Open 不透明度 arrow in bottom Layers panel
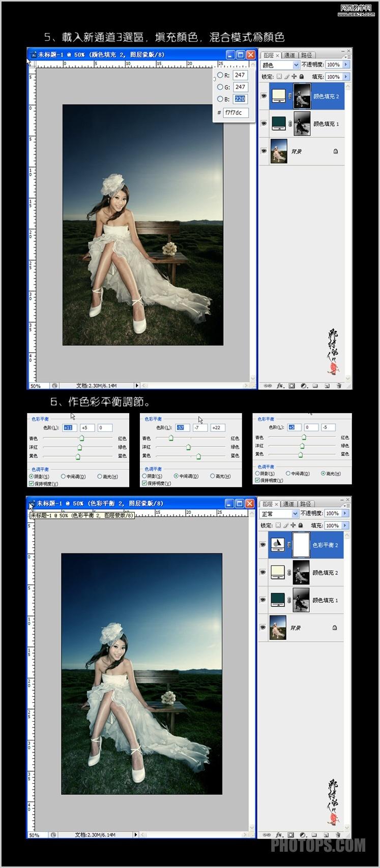This screenshot has width=380, height=868. pos(345,513)
